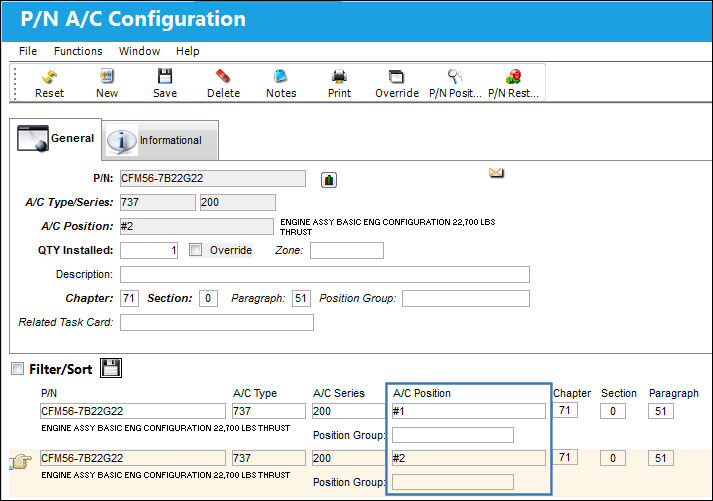
Task: Click the Filter/Sort label
Action: pos(60,369)
